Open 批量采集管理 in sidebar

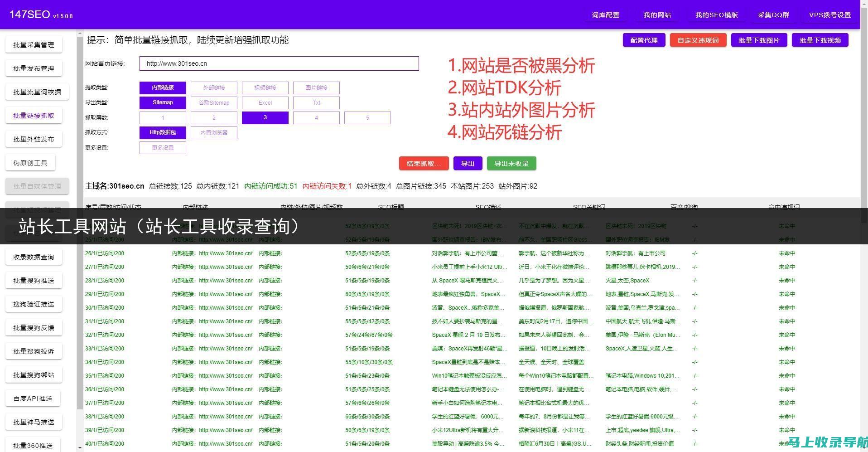click(x=34, y=45)
